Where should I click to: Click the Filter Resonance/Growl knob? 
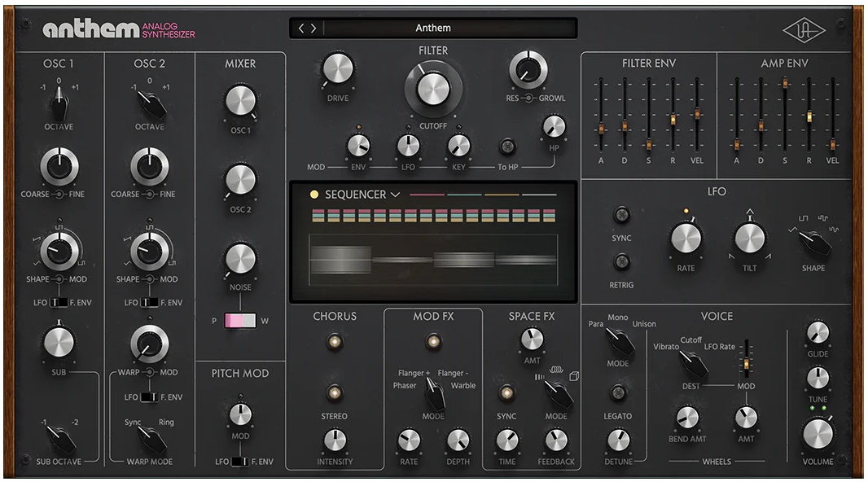click(x=528, y=70)
